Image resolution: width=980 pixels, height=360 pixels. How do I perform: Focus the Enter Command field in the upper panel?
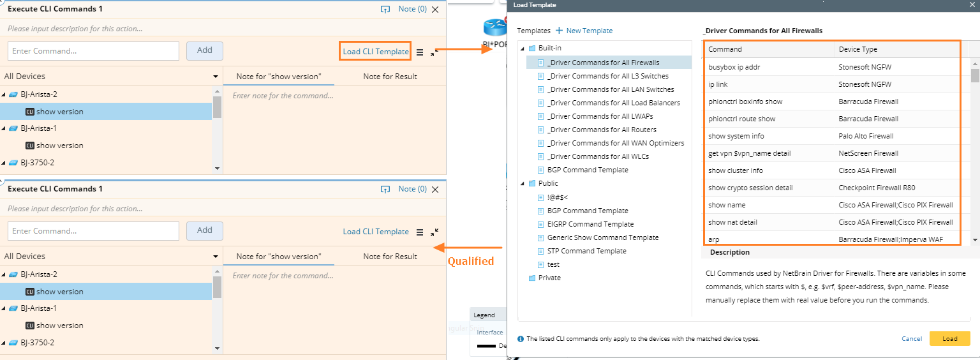click(x=93, y=51)
